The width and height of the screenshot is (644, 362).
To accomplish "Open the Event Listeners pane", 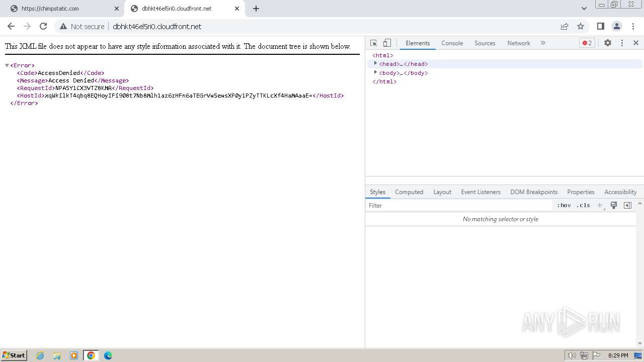I will 481,192.
